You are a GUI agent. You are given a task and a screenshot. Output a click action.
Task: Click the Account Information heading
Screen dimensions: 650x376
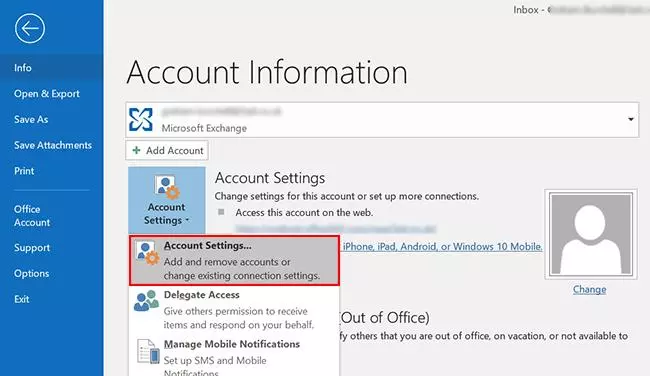click(267, 73)
